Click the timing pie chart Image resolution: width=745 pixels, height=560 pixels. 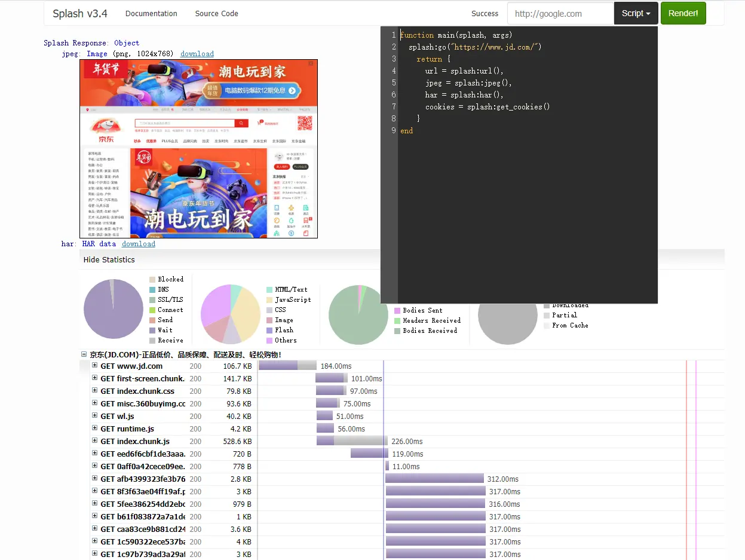[114, 310]
